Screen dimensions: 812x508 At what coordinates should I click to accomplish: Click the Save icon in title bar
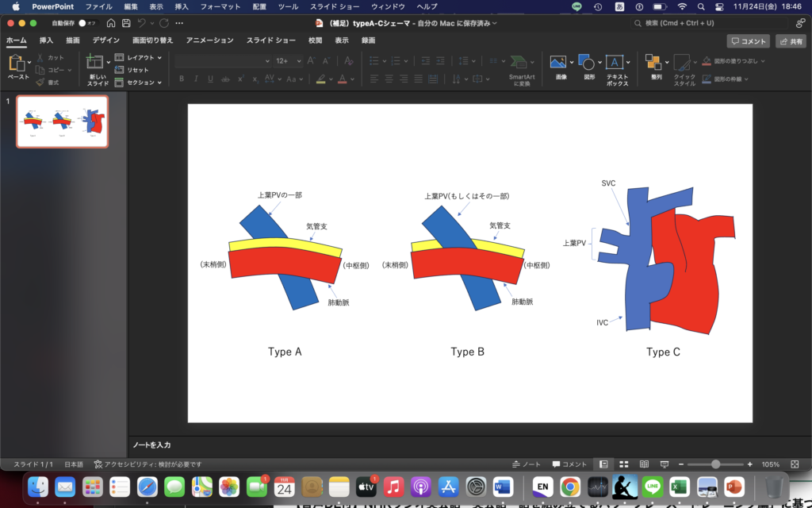pos(126,24)
